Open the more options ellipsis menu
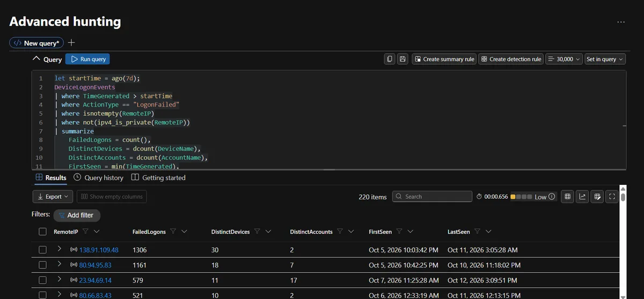 (621, 22)
